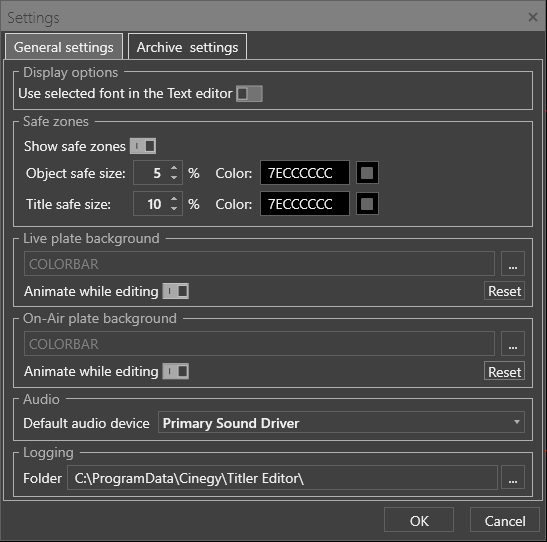Toggle Use selected font in Text editor
The height and width of the screenshot is (542, 547).
pos(249,93)
